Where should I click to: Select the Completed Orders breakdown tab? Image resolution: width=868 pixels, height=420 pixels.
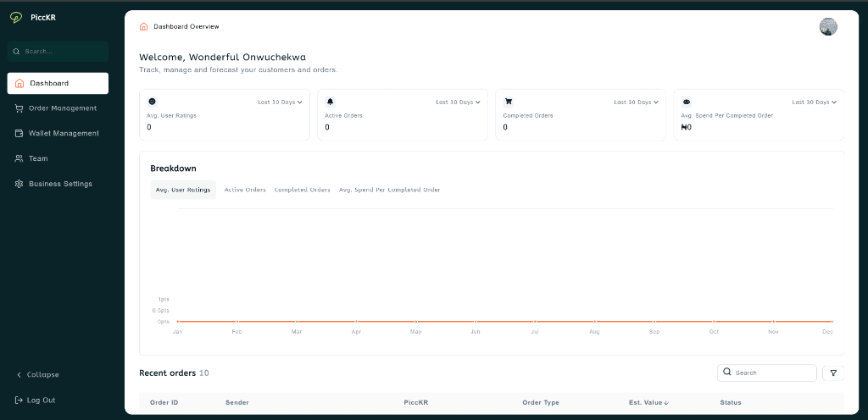tap(303, 190)
